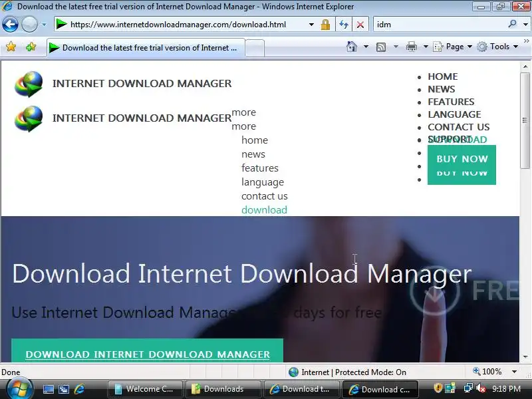This screenshot has width=532, height=399.
Task: Click Show Desktop quick launch icon
Action: (x=48, y=390)
